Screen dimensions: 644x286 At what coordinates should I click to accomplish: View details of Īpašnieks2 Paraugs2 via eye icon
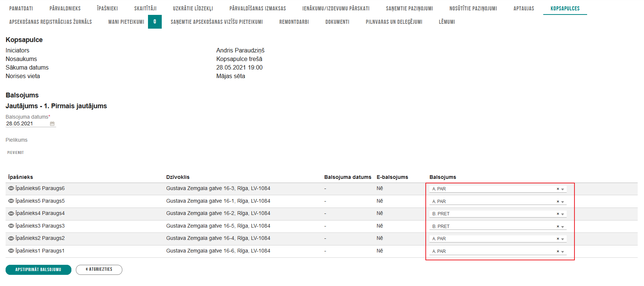pos(11,238)
